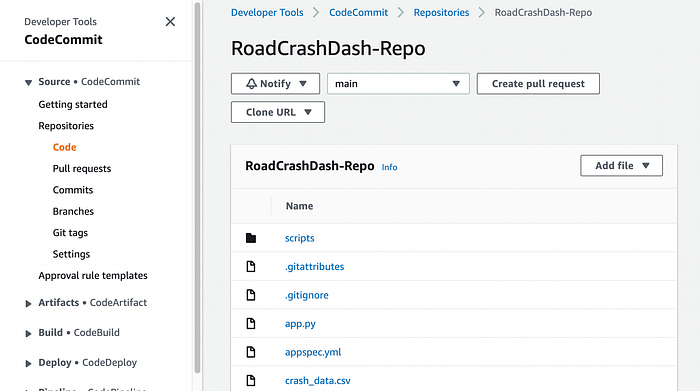Click the file icon beside crash_data.csv
The image size is (700, 391).
pos(251,381)
